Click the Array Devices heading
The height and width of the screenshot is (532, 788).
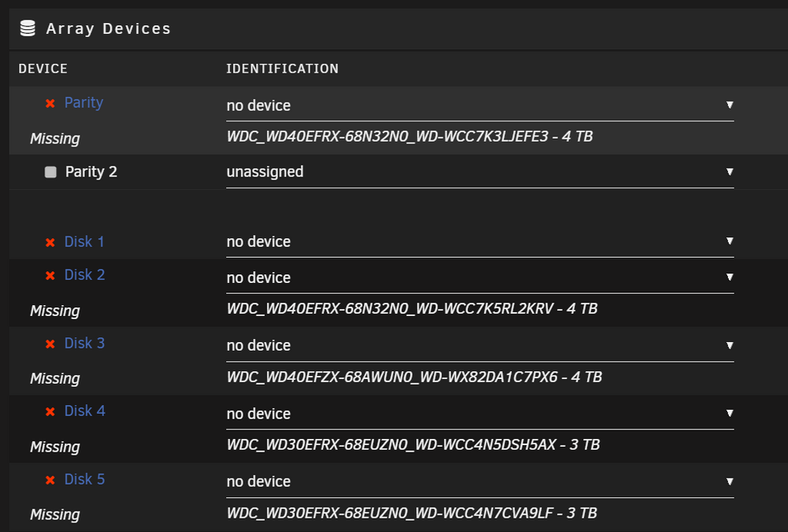pyautogui.click(x=109, y=29)
